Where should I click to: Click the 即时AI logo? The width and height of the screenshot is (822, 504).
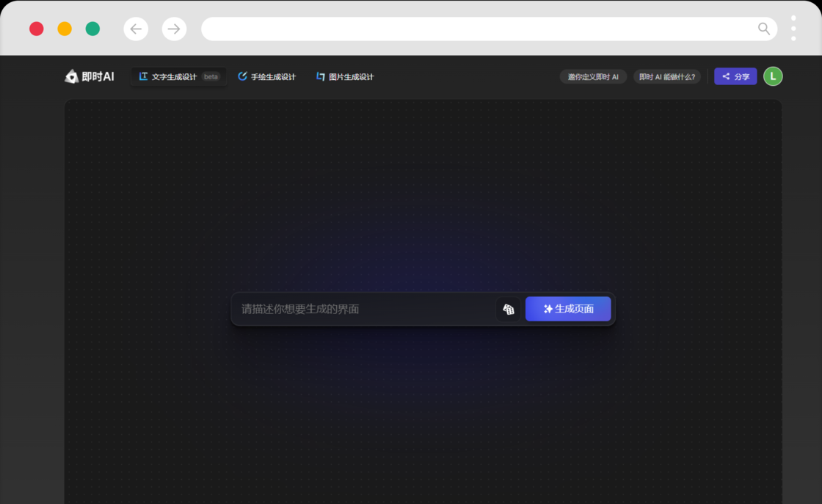click(89, 76)
